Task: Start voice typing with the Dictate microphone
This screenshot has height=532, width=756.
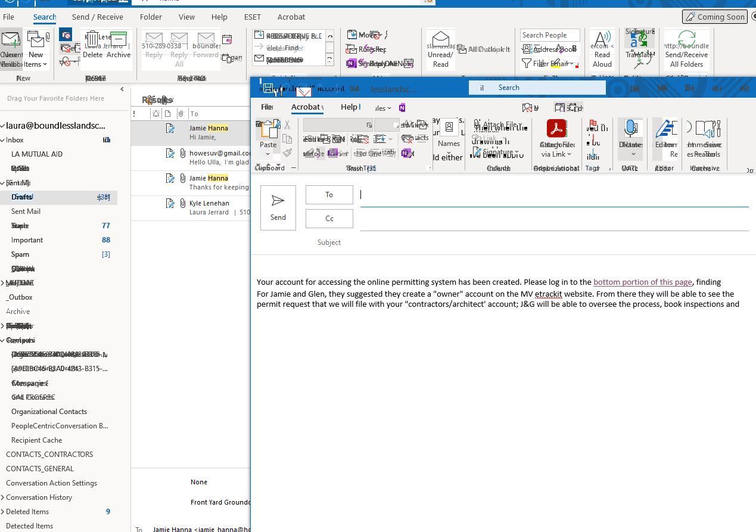Action: coord(631,128)
